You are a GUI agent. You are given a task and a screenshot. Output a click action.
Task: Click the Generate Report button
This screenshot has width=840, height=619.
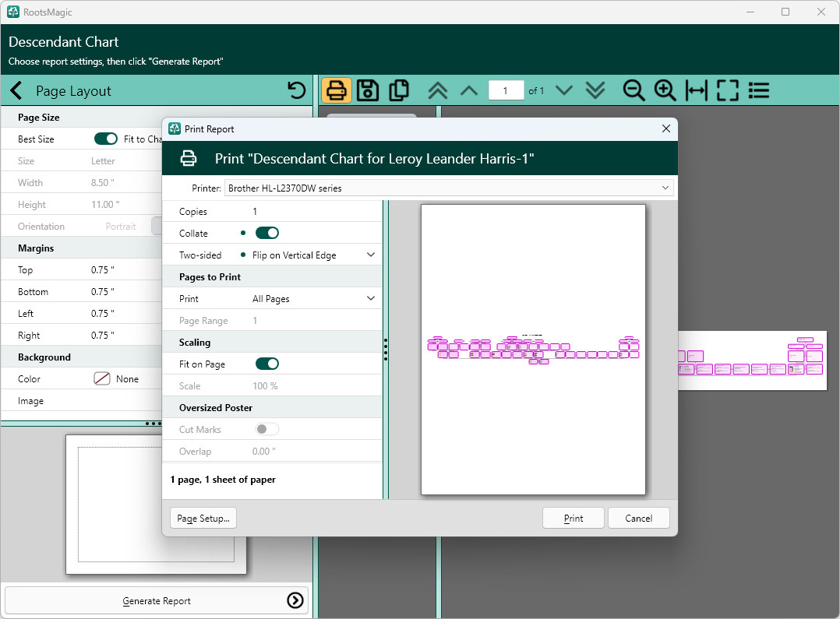click(157, 600)
